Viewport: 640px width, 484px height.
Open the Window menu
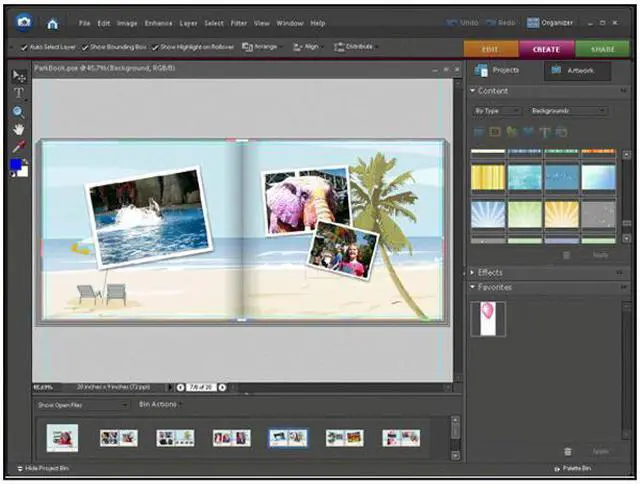click(x=290, y=23)
